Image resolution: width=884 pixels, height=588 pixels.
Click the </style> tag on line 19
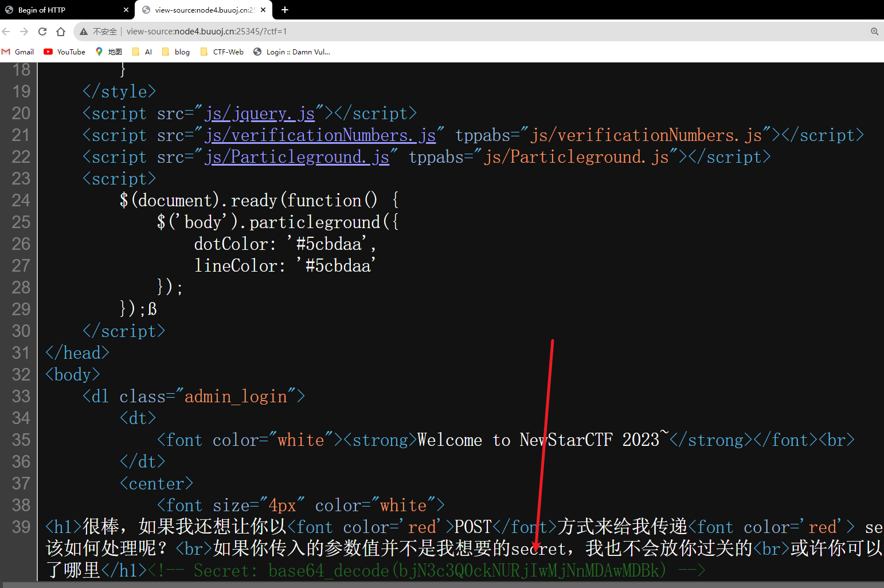(x=119, y=91)
